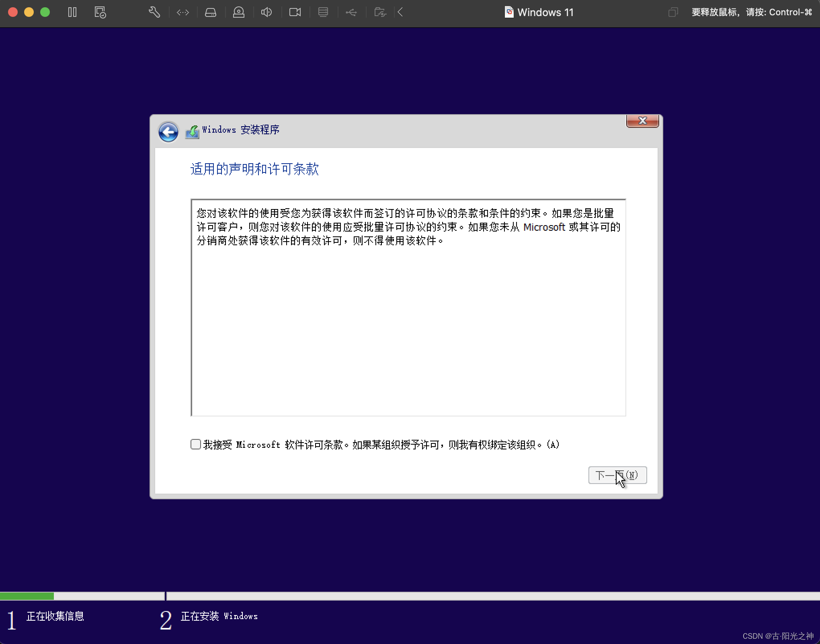Click the macOS green fullscreen button
Image resolution: width=820 pixels, height=644 pixels.
pos(45,12)
